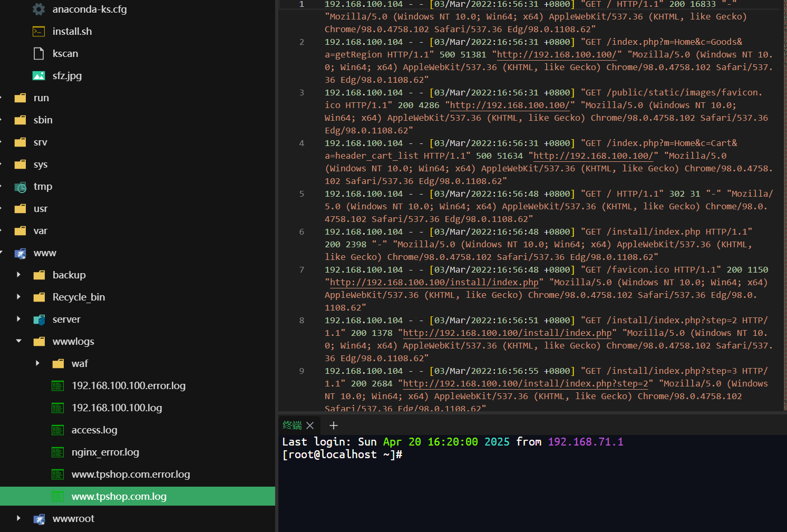The height and width of the screenshot is (532, 787).
Task: Click the tmp folder clock icon
Action: (x=21, y=187)
